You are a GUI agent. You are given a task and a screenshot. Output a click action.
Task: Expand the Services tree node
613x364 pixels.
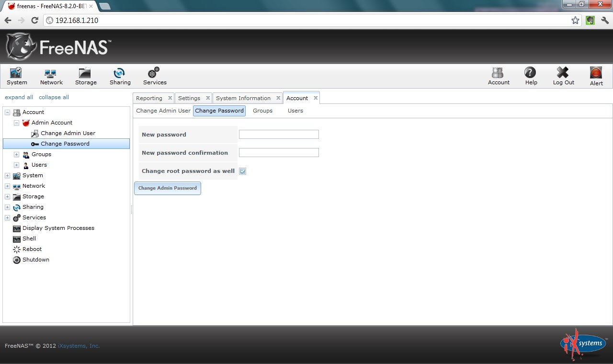[7, 217]
